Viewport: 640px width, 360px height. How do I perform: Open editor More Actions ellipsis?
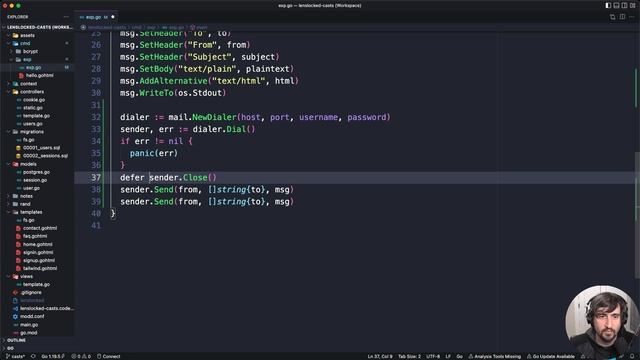pyautogui.click(x=632, y=17)
